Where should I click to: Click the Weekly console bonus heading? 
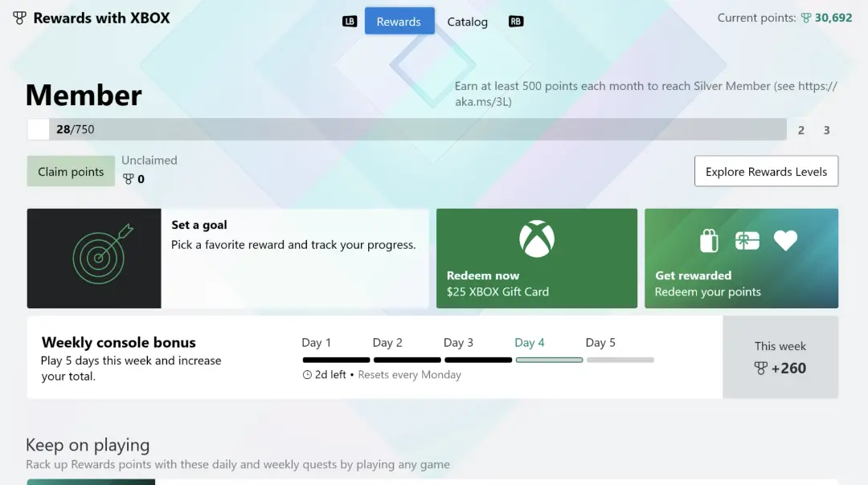pyautogui.click(x=118, y=342)
